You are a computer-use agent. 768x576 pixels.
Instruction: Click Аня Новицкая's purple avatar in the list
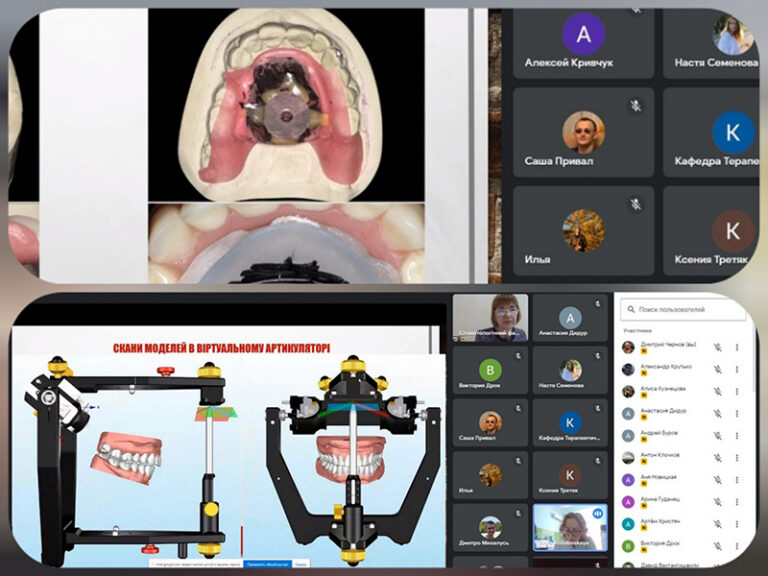628,480
